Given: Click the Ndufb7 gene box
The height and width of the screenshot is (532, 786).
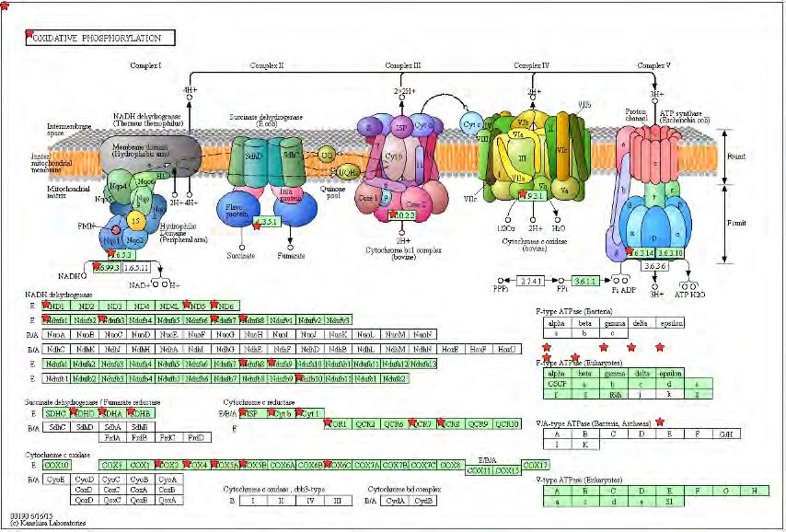Looking at the screenshot, I should (x=225, y=378).
